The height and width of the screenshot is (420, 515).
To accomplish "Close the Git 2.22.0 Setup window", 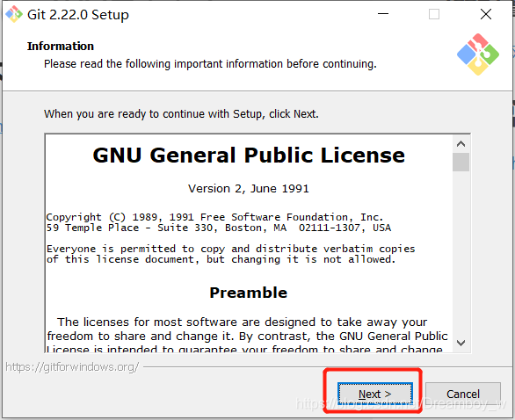I will point(485,14).
